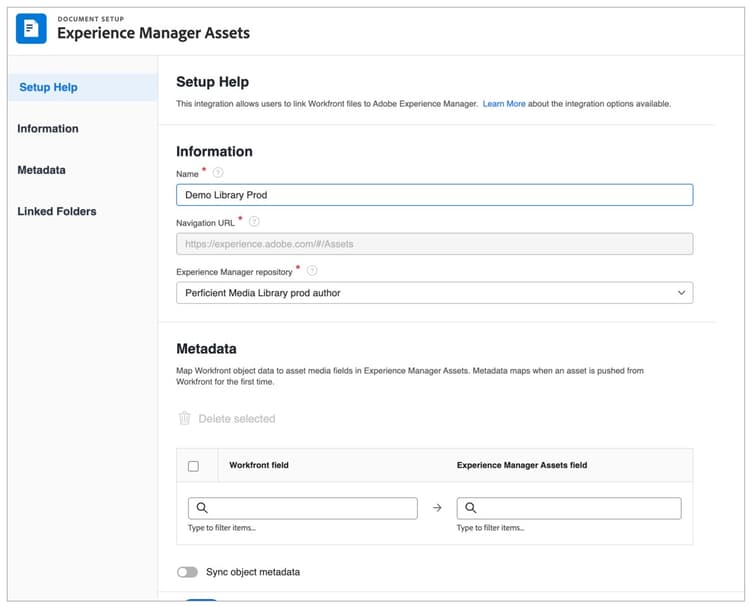The image size is (750, 607).
Task: Click the help icon beside Name label
Action: (x=218, y=173)
